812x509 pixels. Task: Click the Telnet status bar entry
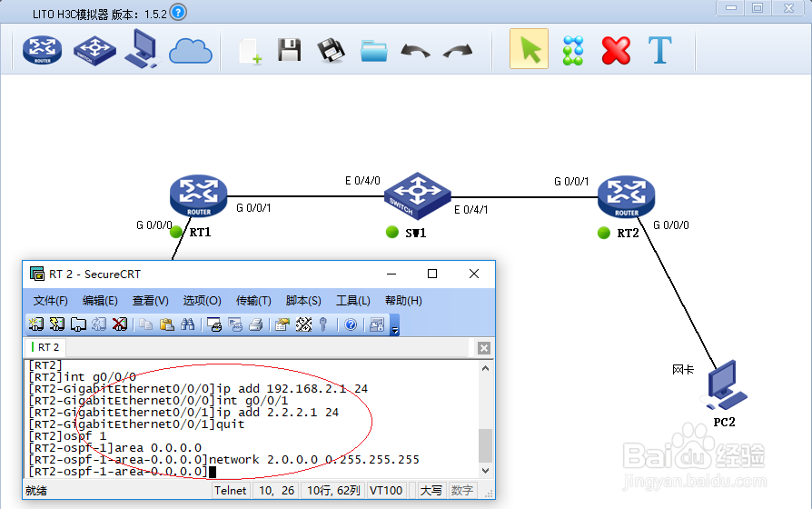pos(231,490)
